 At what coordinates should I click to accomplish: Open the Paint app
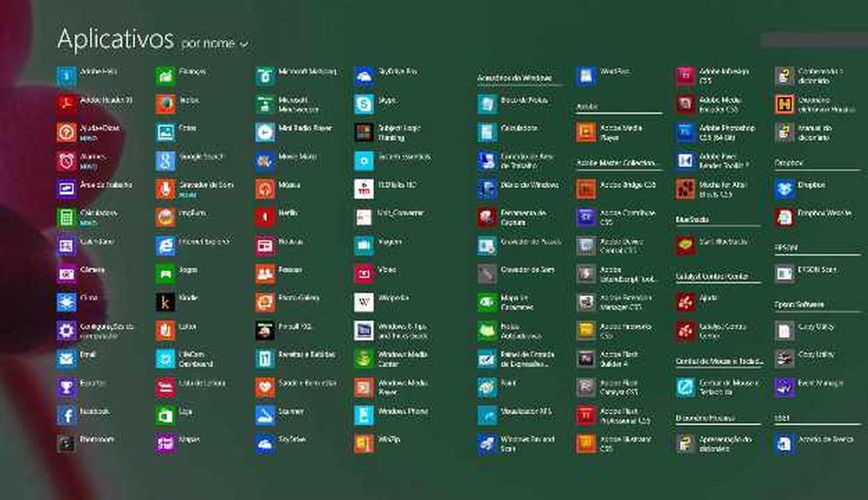pos(498,387)
